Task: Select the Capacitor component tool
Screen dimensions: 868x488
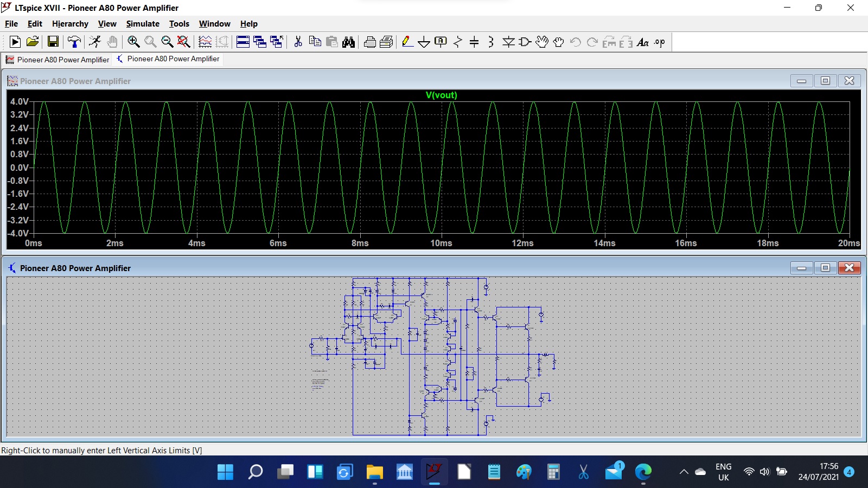Action: pyautogui.click(x=474, y=42)
